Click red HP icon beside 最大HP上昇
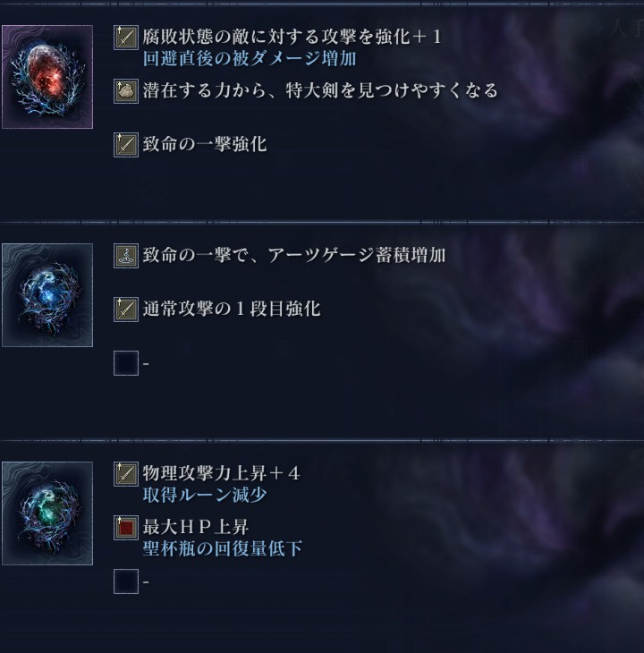This screenshot has width=644, height=653. click(x=126, y=528)
